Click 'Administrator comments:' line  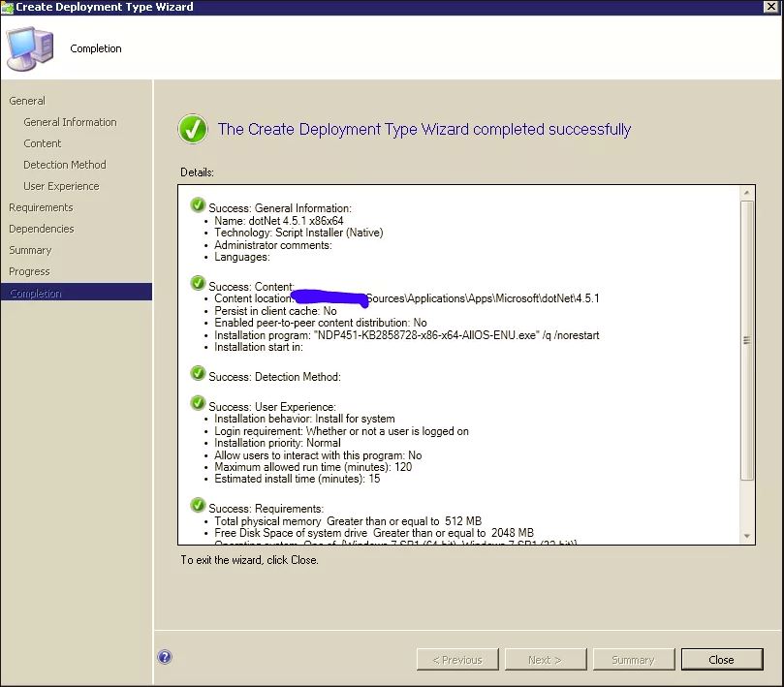click(x=273, y=245)
